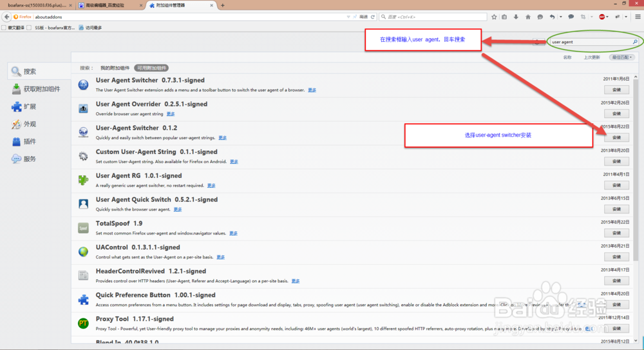Click 更多 link for HeaderControlRevived
The width and height of the screenshot is (644, 350).
tap(296, 281)
